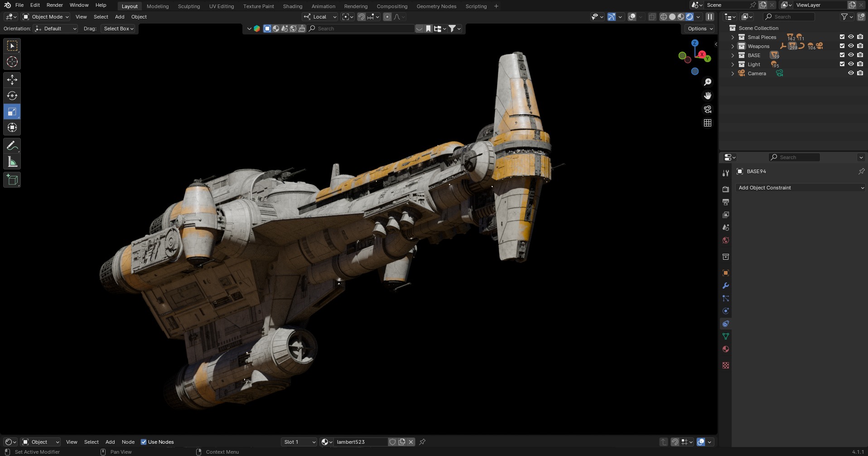Exclude Smal Pieces collection via checkbox

pos(842,37)
